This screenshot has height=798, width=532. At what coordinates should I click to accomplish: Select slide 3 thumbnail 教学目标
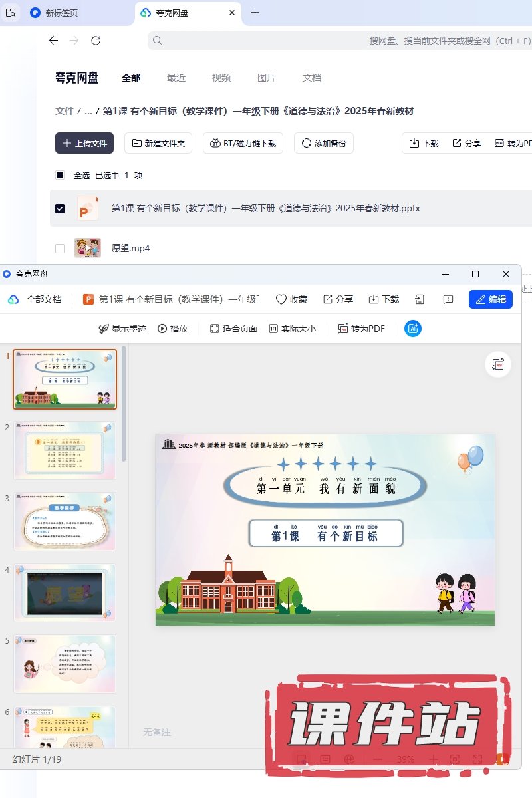pos(65,521)
